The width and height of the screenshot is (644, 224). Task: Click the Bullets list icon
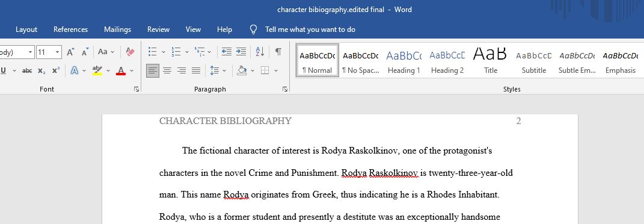(x=152, y=52)
